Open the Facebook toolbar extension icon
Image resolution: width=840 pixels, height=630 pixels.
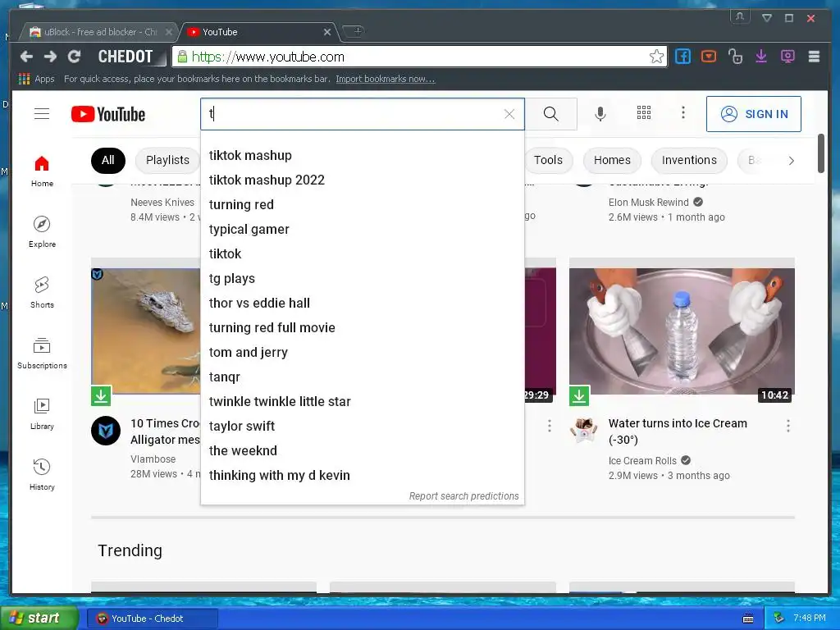(682, 57)
